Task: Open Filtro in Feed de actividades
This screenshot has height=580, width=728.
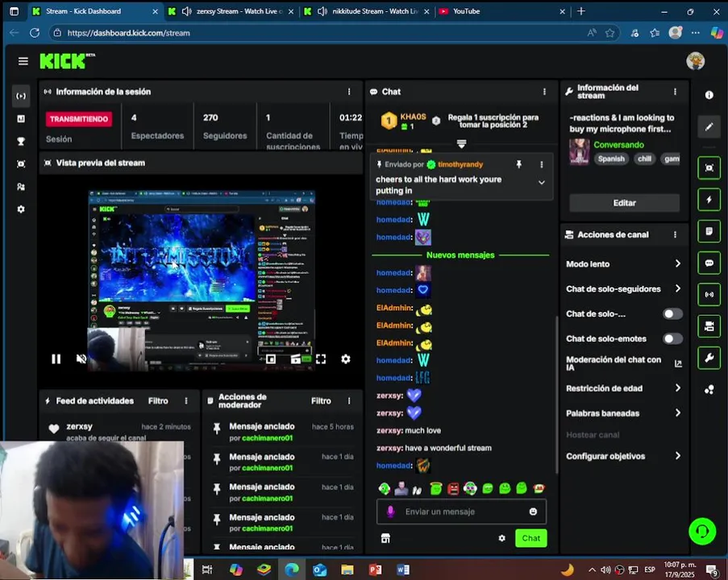Action: [x=158, y=401]
